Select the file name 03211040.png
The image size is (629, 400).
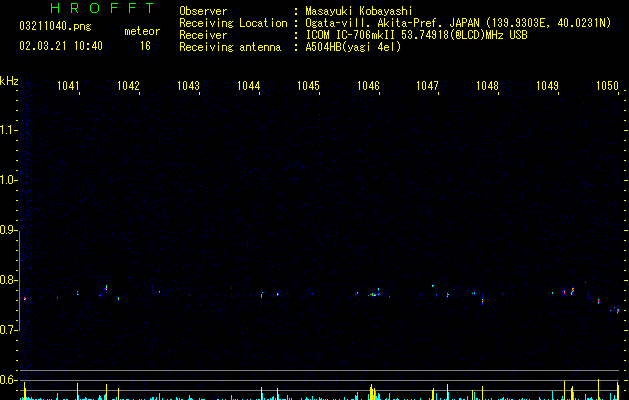tap(55, 27)
